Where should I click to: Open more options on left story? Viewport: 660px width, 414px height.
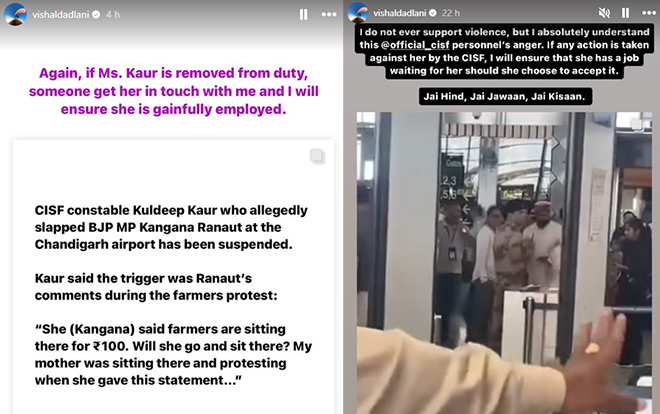coord(329,15)
